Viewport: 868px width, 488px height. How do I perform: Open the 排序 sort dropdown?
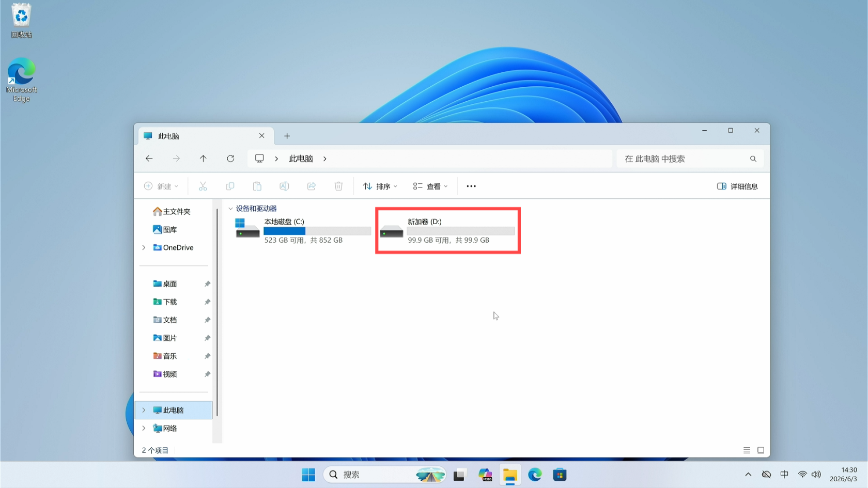tap(380, 186)
